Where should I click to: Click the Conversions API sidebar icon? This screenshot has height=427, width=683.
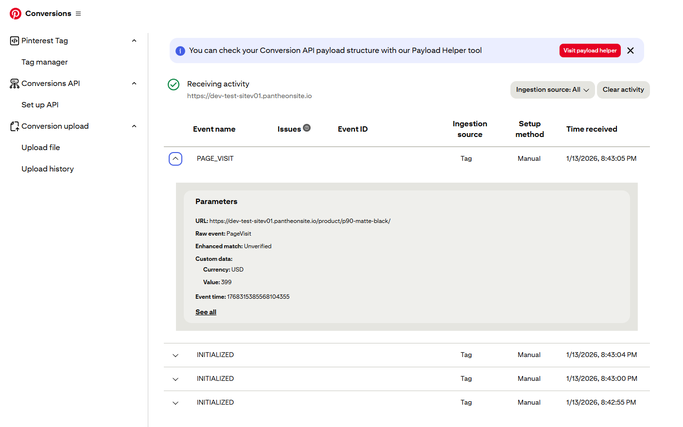pos(14,84)
